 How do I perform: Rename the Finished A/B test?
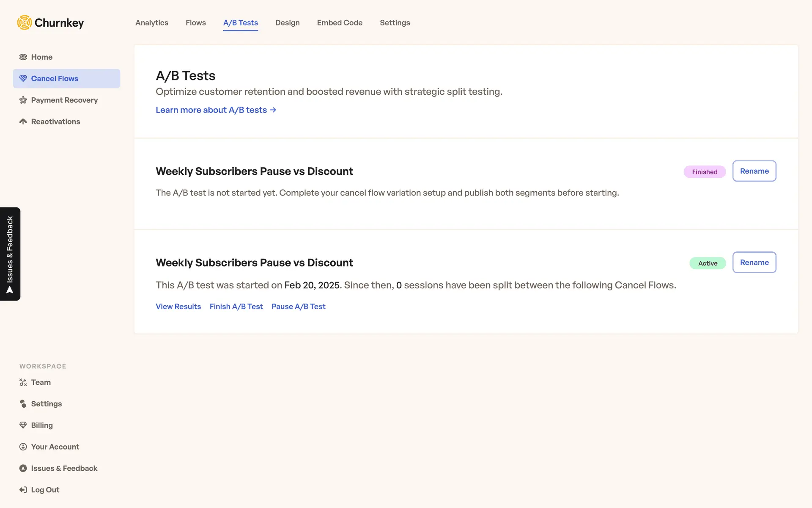(754, 171)
